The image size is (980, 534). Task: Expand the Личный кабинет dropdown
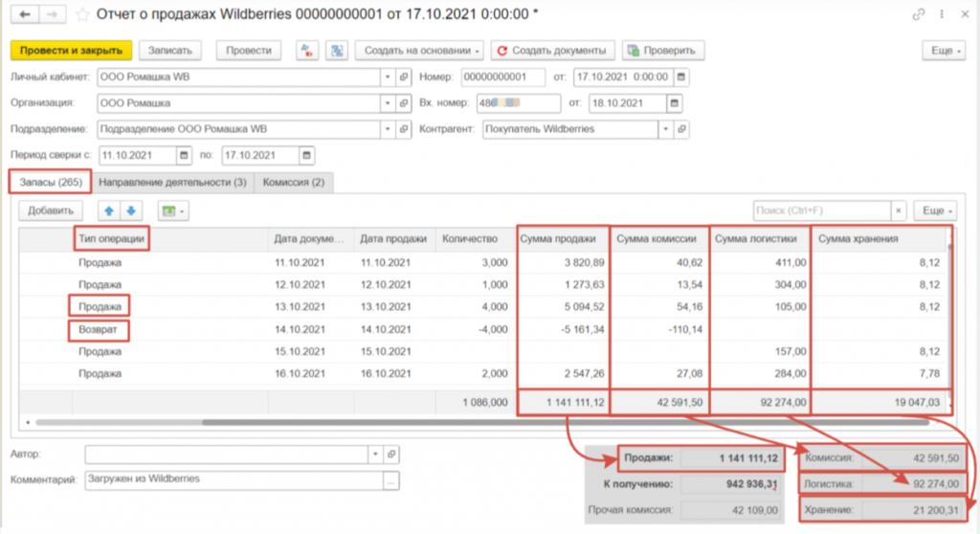pyautogui.click(x=388, y=77)
